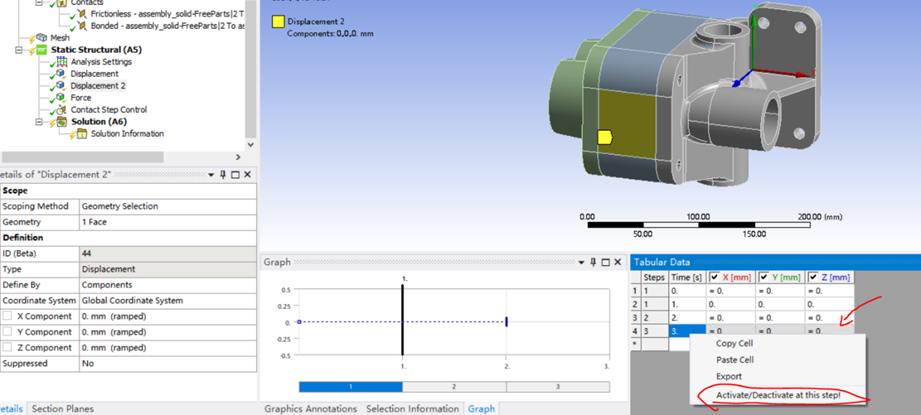921x415 pixels.
Task: Check the Y Component box in Details
Action: click(x=7, y=332)
